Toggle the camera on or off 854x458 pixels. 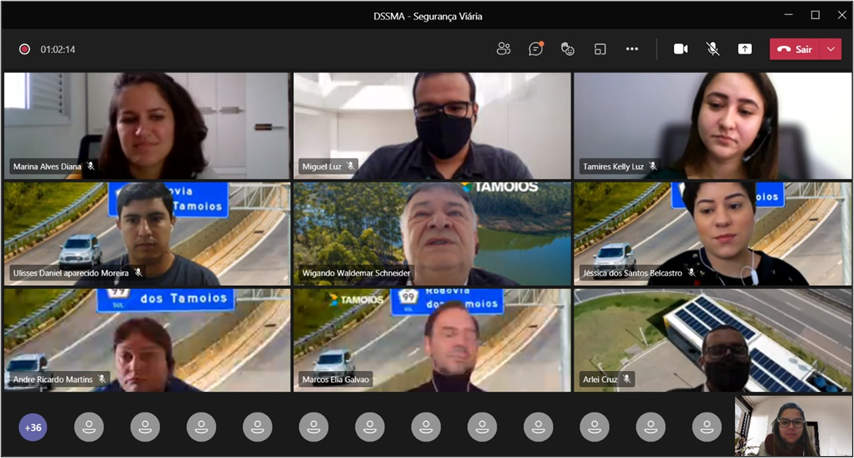coord(681,49)
